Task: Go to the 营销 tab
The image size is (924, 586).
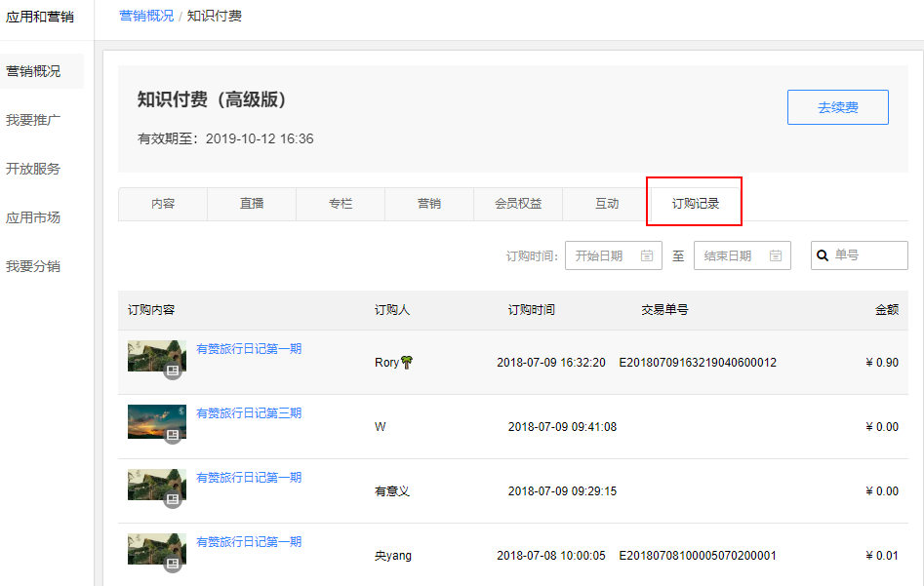Action: pos(429,204)
